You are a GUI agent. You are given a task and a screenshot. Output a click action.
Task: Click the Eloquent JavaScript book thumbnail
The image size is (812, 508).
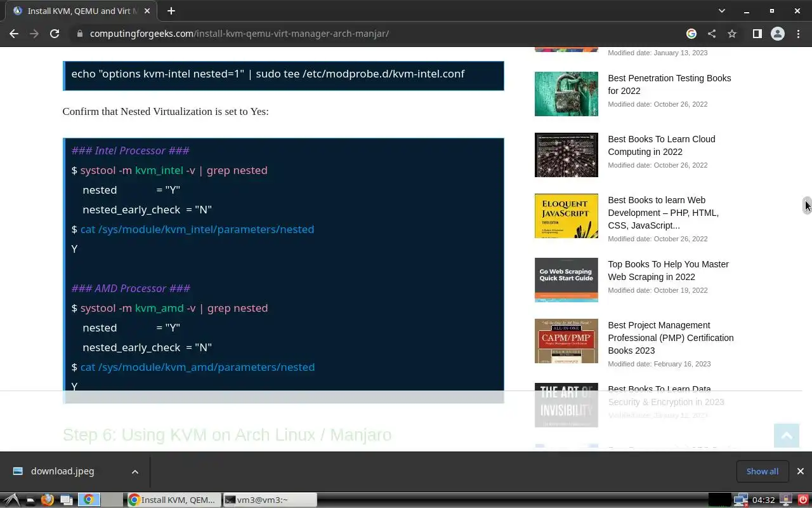tap(566, 216)
